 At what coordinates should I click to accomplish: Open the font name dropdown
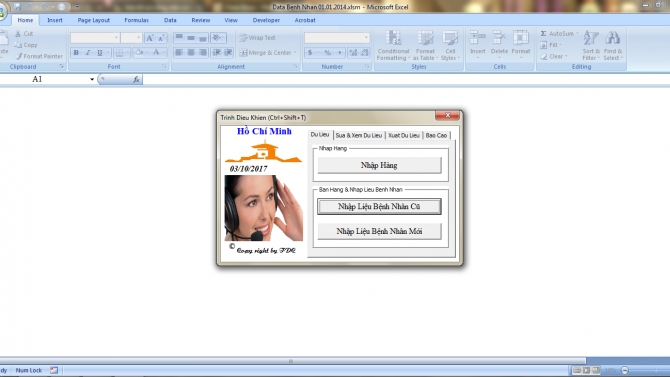pos(116,38)
